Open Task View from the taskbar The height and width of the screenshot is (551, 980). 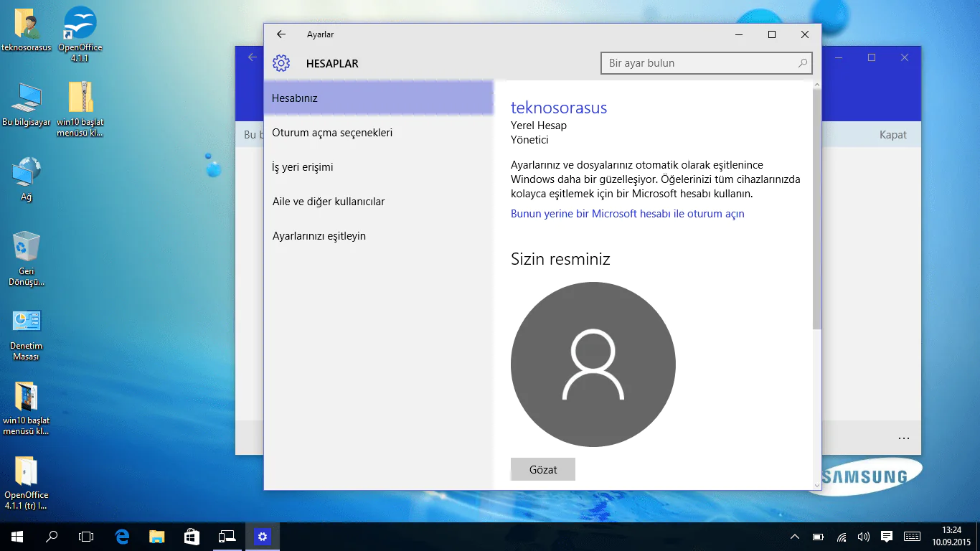pyautogui.click(x=85, y=536)
